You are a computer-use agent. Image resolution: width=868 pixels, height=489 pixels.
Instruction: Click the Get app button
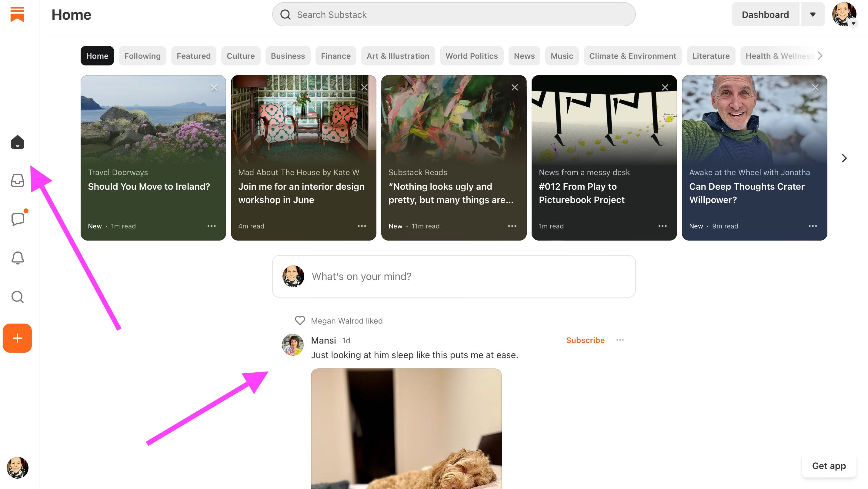pyautogui.click(x=829, y=466)
